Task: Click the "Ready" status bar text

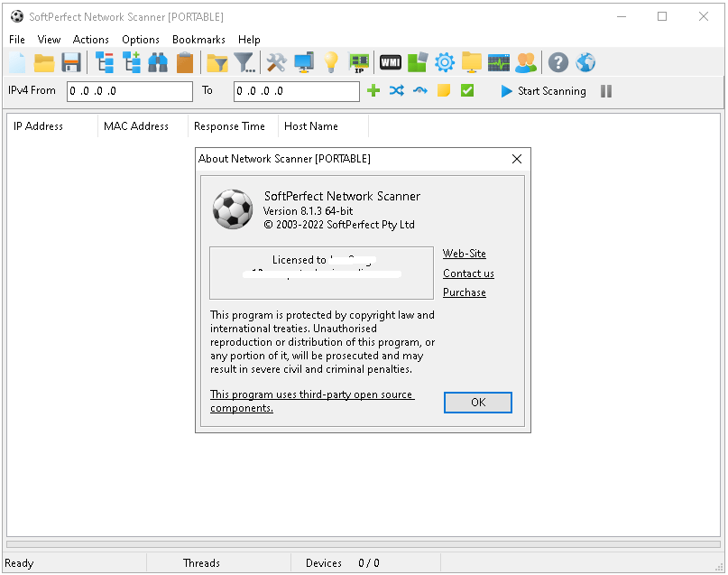Action: pos(19,563)
